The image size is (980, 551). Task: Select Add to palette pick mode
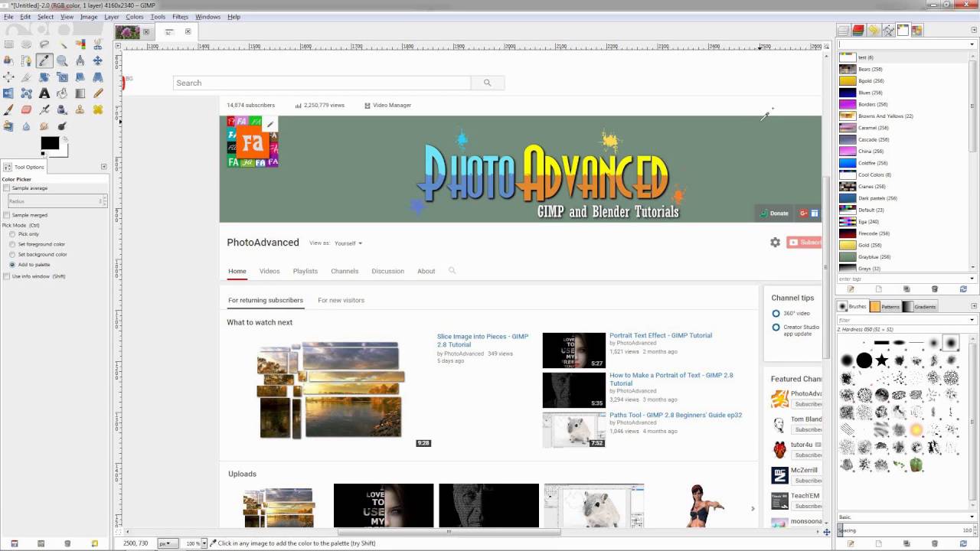(12, 265)
